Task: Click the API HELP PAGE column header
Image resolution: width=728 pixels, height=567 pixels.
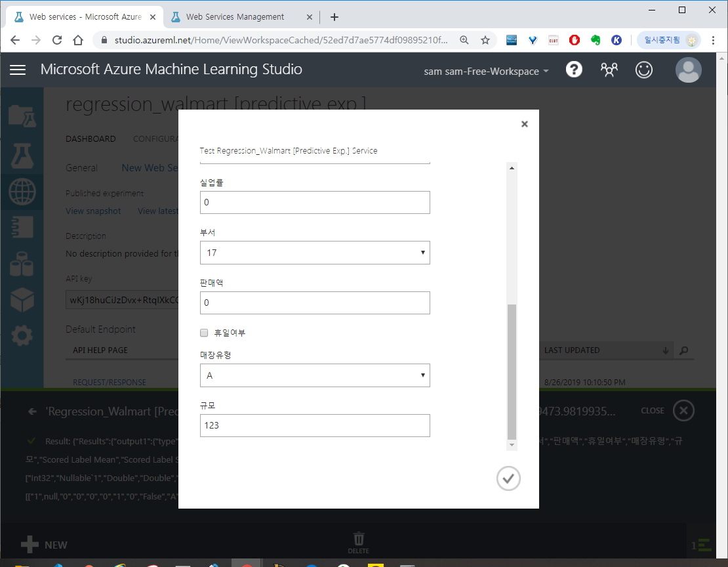Action: click(100, 350)
